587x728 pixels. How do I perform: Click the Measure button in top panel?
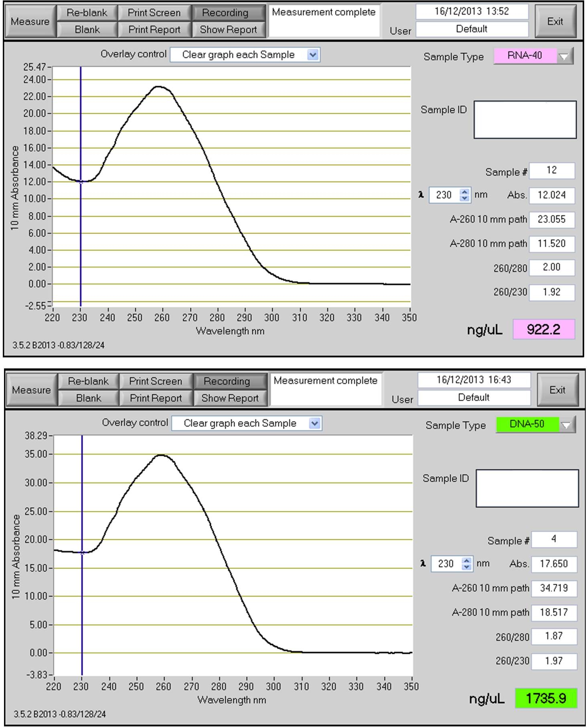pyautogui.click(x=30, y=21)
